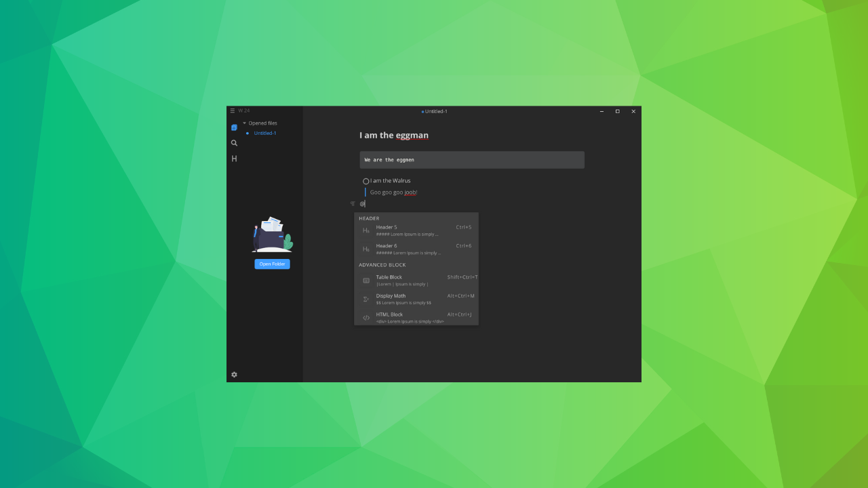
Task: Click the HTML Block code icon
Action: pos(366,318)
